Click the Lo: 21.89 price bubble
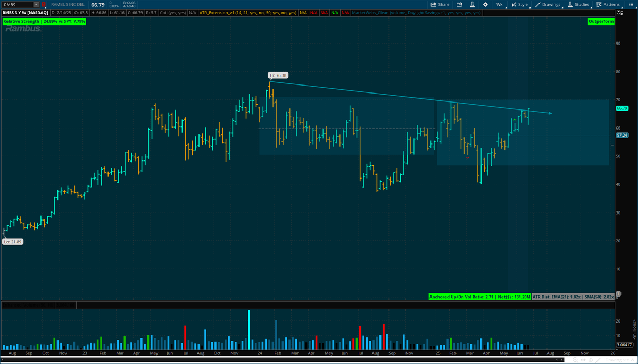This screenshot has height=364, width=638. coord(12,242)
